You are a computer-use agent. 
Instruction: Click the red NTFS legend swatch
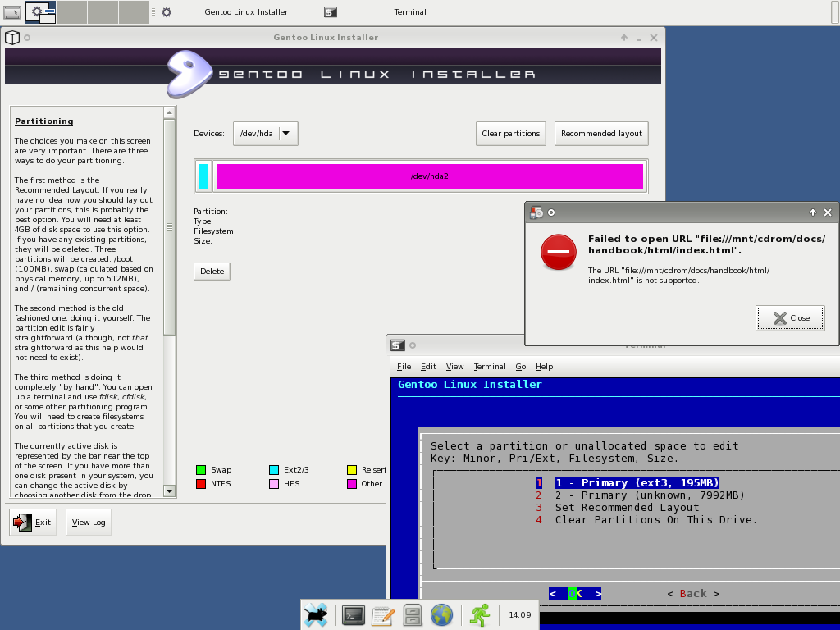(201, 484)
